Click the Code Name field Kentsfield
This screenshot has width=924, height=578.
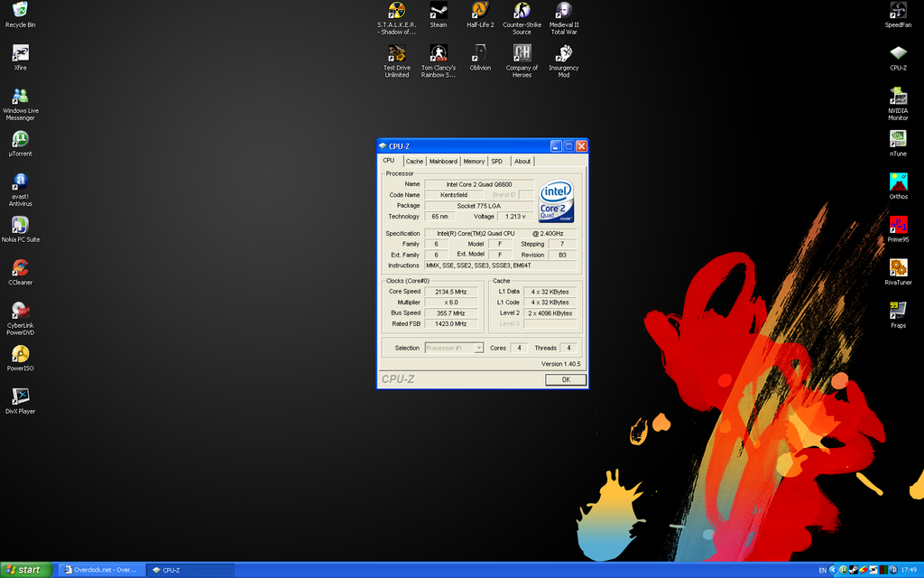point(454,195)
